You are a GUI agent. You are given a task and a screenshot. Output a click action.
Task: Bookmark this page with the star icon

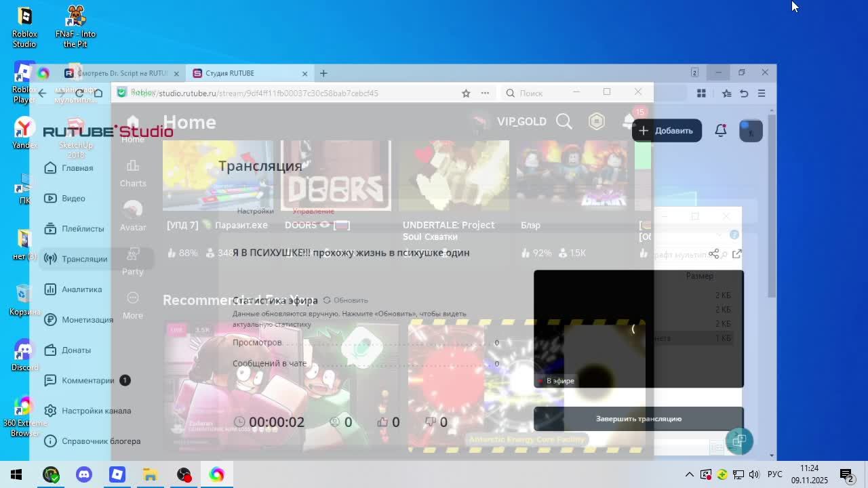coord(466,93)
